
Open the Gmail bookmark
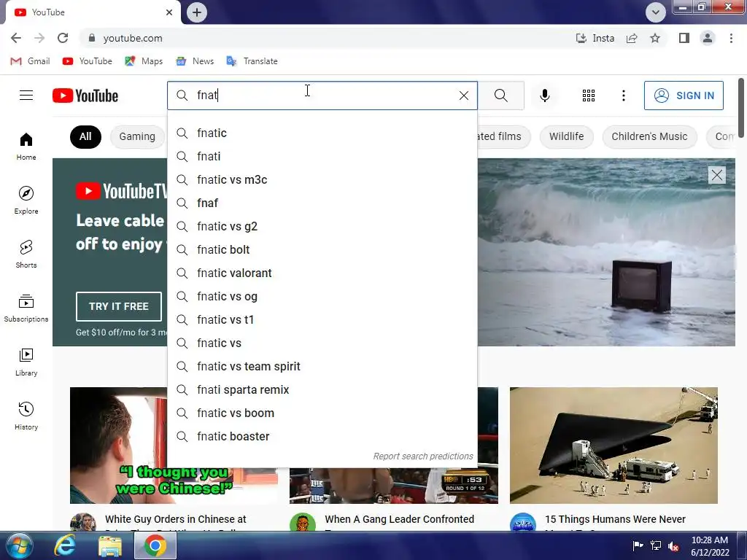pyautogui.click(x=30, y=61)
